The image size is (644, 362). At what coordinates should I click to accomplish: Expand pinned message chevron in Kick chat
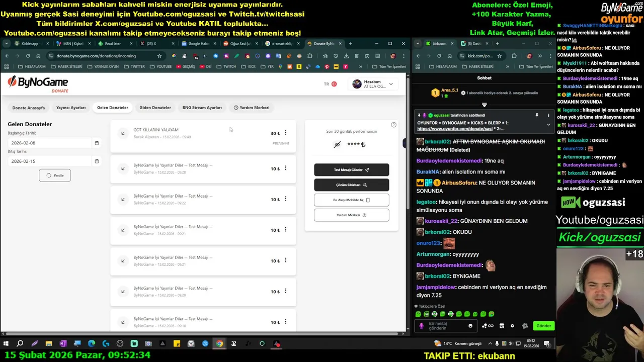[548, 125]
